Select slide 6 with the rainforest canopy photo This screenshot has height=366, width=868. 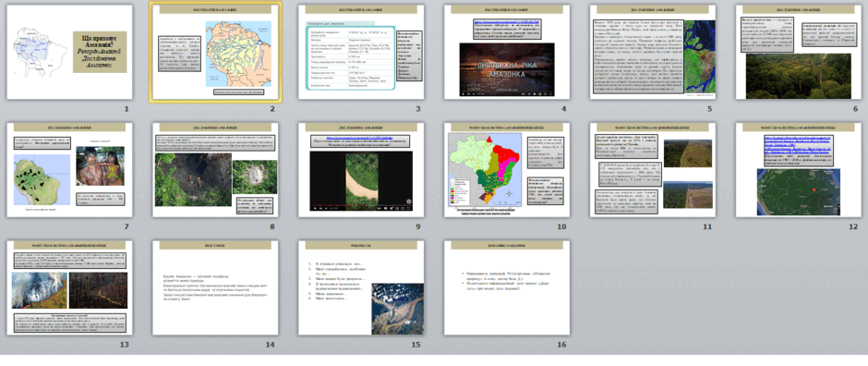tap(798, 52)
